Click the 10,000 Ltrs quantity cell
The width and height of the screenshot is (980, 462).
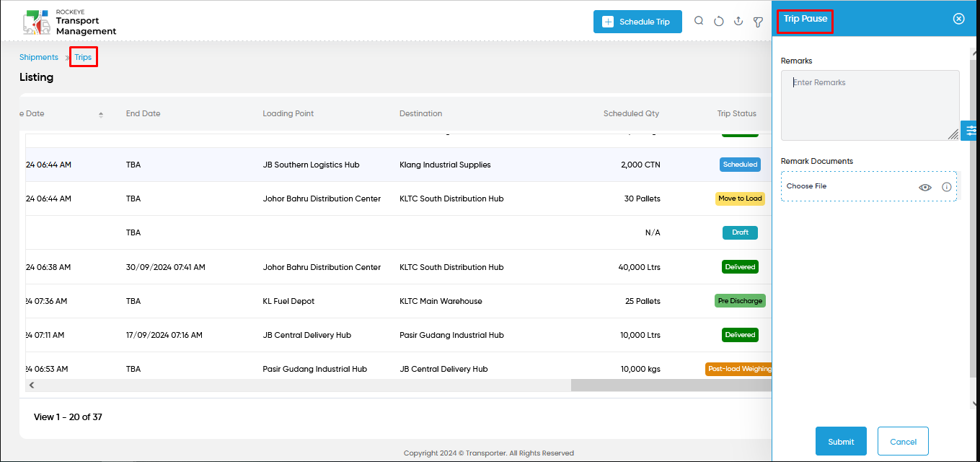(x=640, y=335)
